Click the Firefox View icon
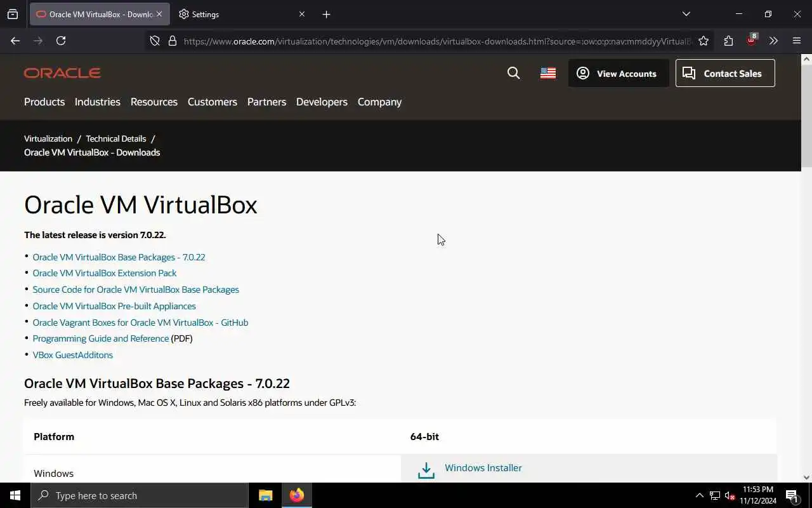The image size is (812, 508). pos(13,14)
